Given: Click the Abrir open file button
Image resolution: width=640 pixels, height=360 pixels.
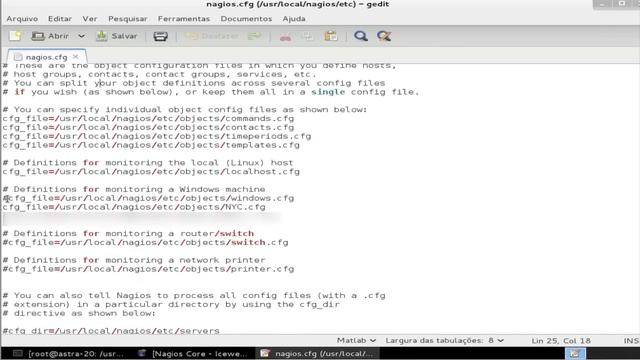Looking at the screenshot, I should pyautogui.click(x=50, y=36).
